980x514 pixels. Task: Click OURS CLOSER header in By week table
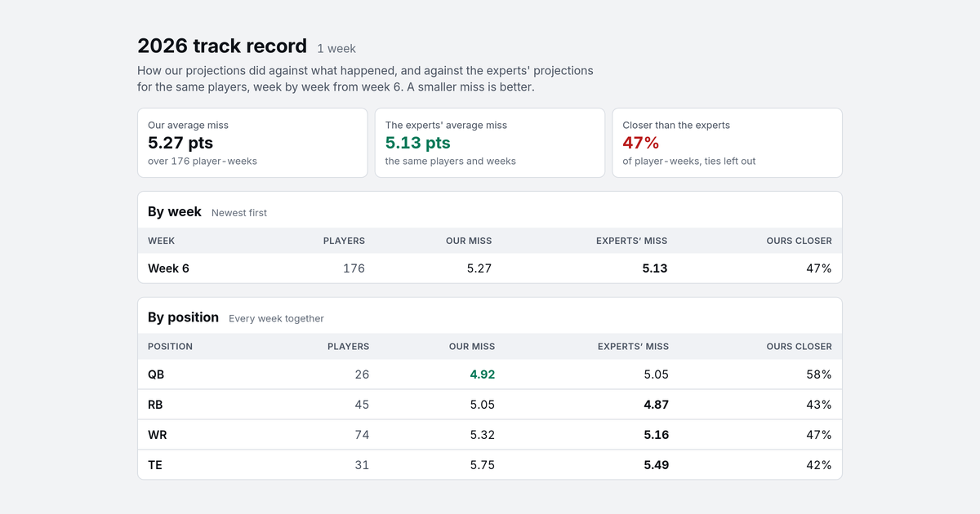click(x=800, y=241)
